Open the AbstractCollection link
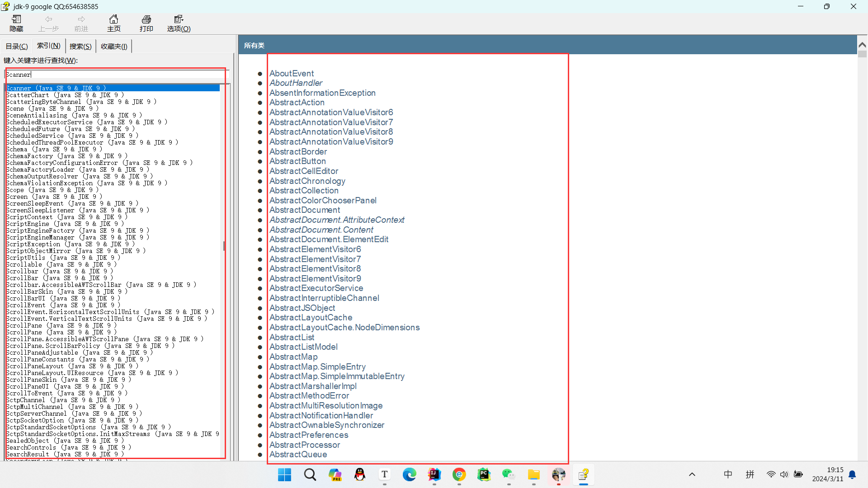The width and height of the screenshot is (868, 488). click(304, 190)
